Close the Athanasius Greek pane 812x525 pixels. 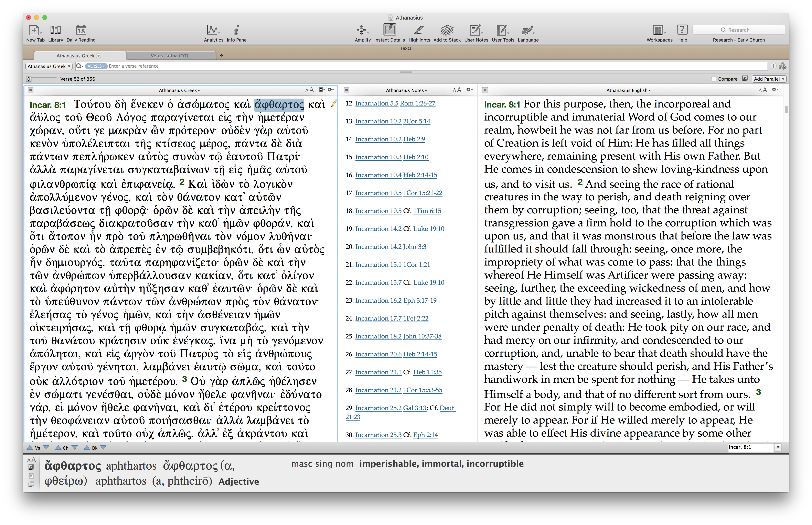click(x=31, y=90)
